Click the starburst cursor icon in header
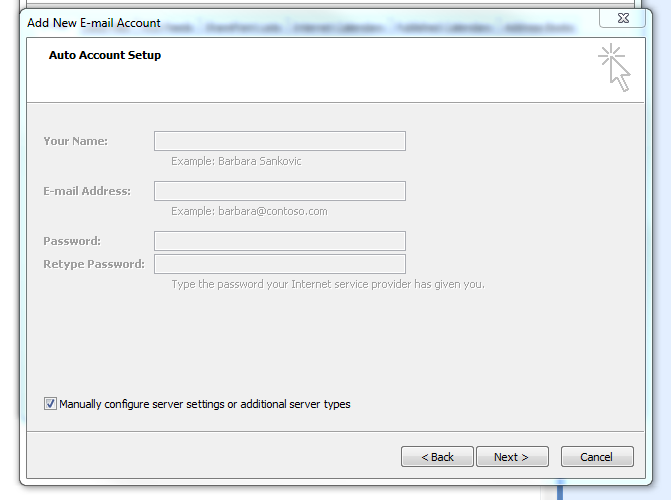Viewport: 671px width, 500px height. (615, 67)
